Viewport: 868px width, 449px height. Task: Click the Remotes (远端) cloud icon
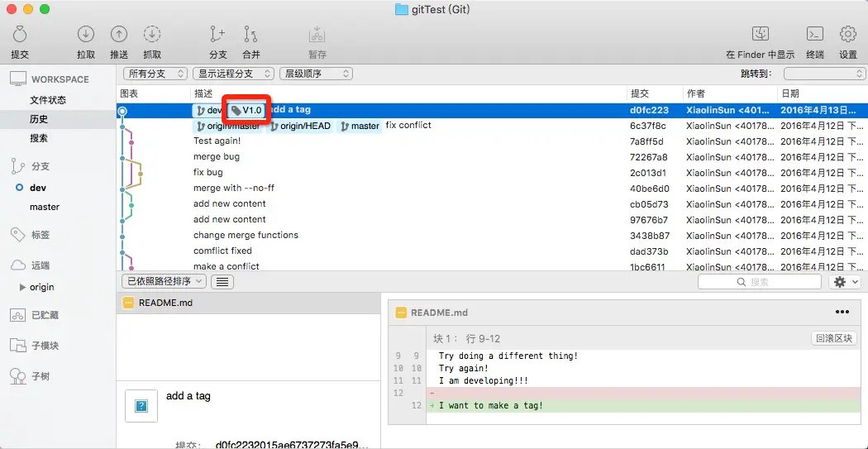coord(17,265)
